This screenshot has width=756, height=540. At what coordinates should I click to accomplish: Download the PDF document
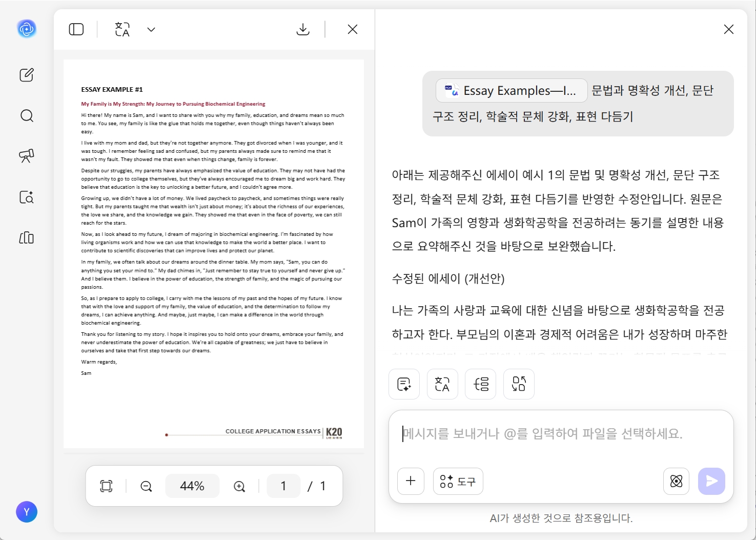click(303, 29)
